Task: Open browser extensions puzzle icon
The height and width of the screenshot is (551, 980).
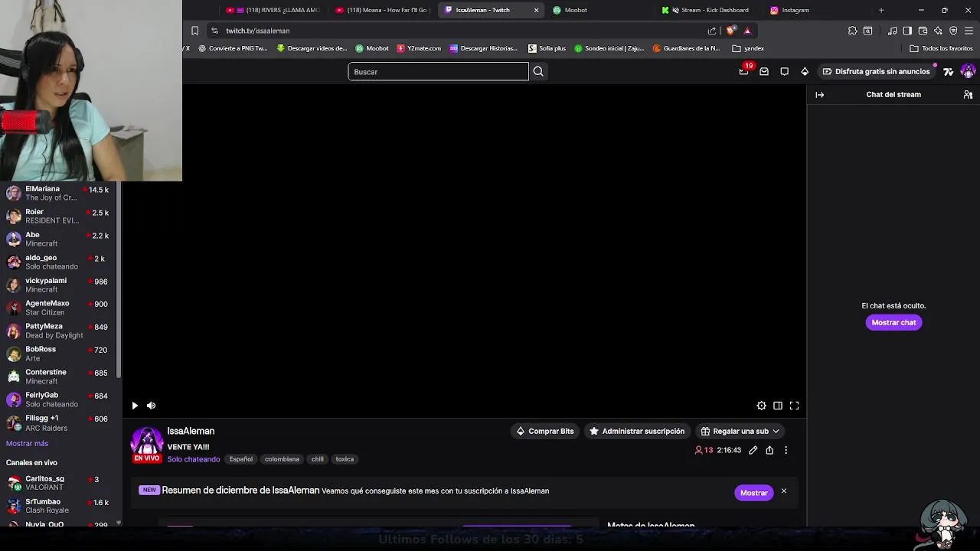Action: pos(852,31)
